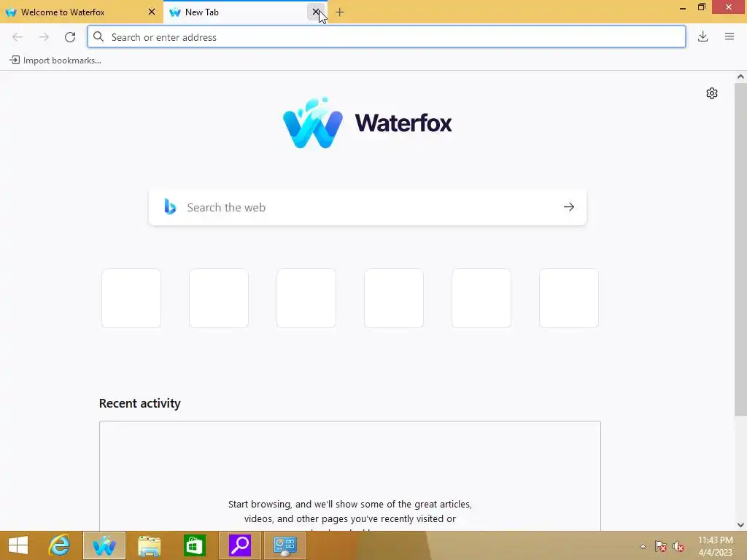The image size is (747, 560).
Task: Open the hamburger application menu
Action: click(x=729, y=36)
